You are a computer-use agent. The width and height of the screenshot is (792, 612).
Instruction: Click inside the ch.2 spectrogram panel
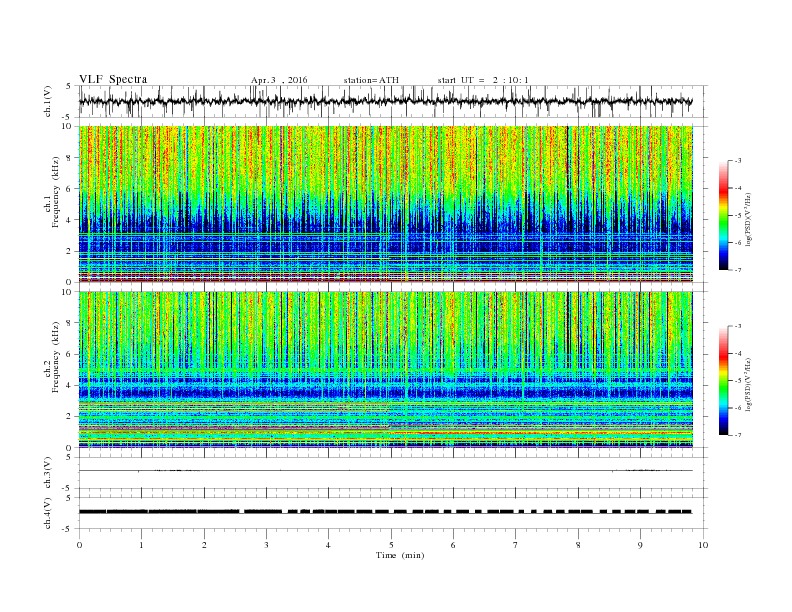[x=386, y=370]
